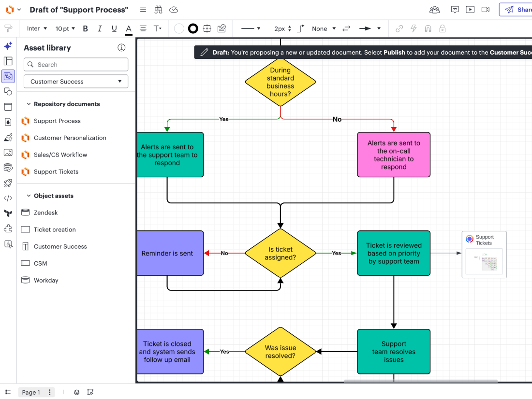Click the white fill color swatch
This screenshot has height=399, width=532.
coord(179,29)
